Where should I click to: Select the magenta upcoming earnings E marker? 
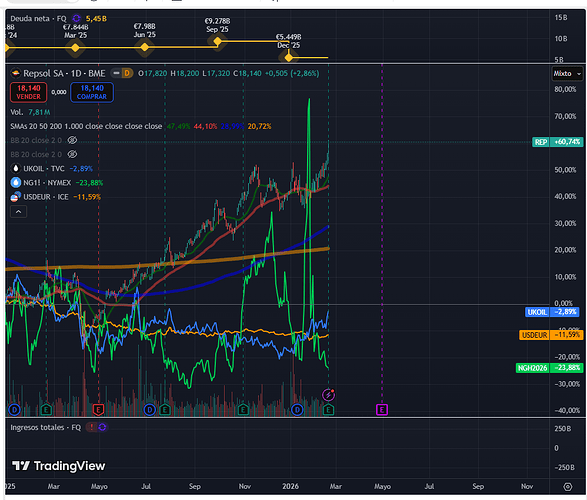382,410
